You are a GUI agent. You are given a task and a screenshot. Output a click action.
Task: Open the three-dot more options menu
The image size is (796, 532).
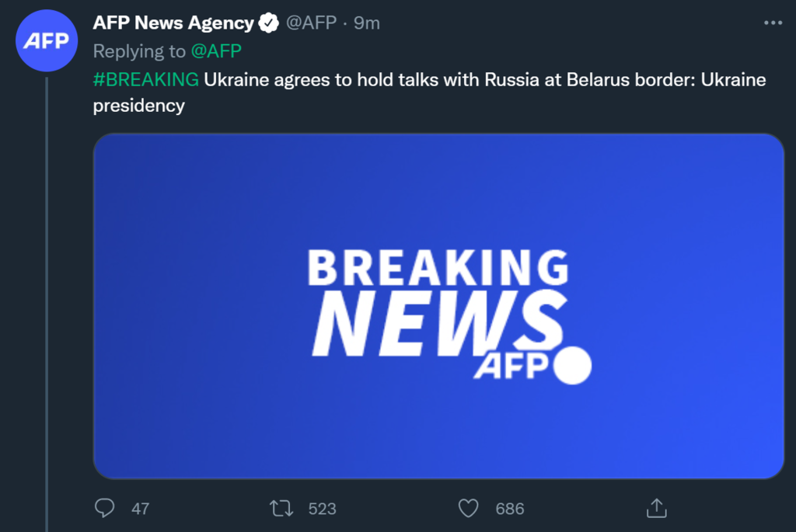(773, 23)
